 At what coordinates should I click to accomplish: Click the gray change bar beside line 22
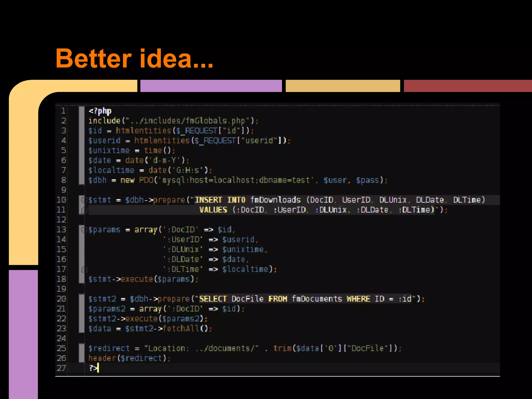pyautogui.click(x=82, y=319)
